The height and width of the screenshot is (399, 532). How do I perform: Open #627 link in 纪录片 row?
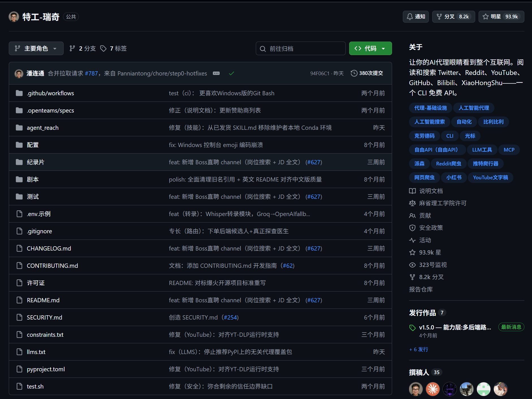314,162
